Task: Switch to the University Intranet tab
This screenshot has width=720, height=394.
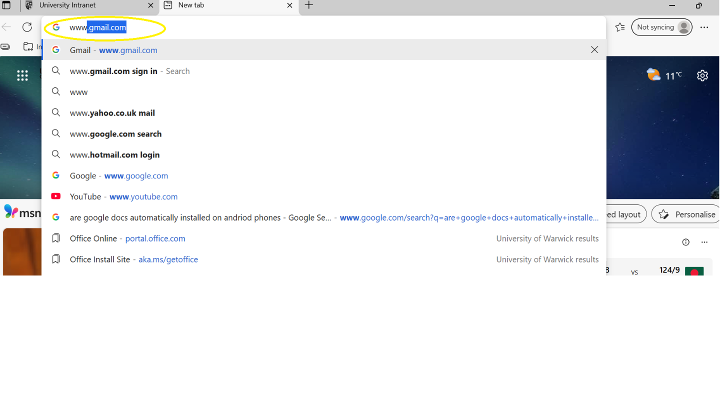Action: 90,6
